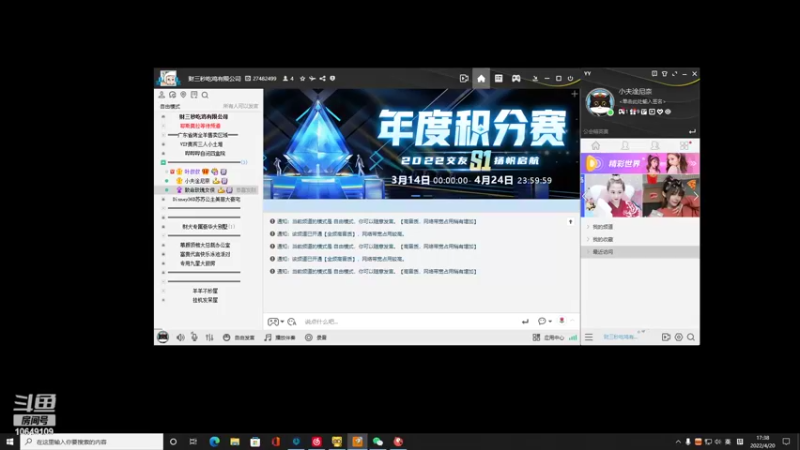Click the round avatar button at bottom left
Viewport: 800px width, 450px height.
(163, 337)
